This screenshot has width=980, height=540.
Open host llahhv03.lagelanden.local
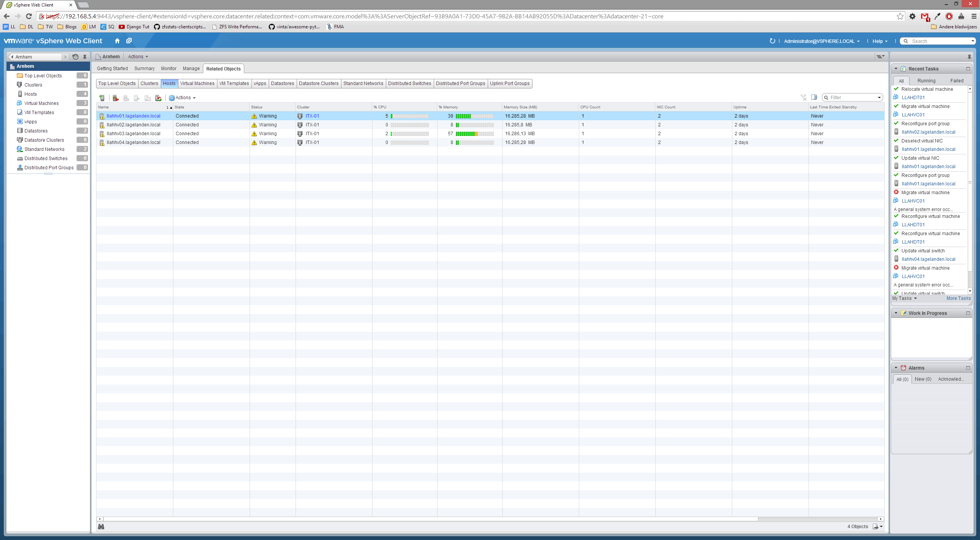[133, 134]
